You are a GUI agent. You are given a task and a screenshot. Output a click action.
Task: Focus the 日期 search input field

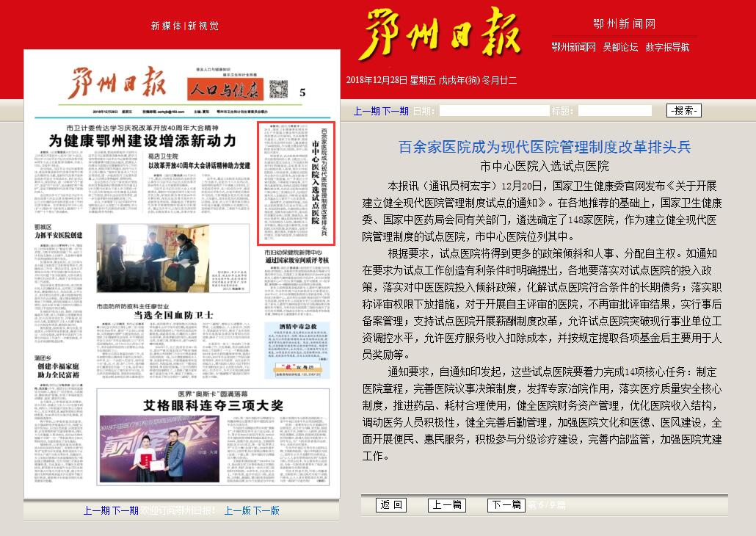(495, 111)
